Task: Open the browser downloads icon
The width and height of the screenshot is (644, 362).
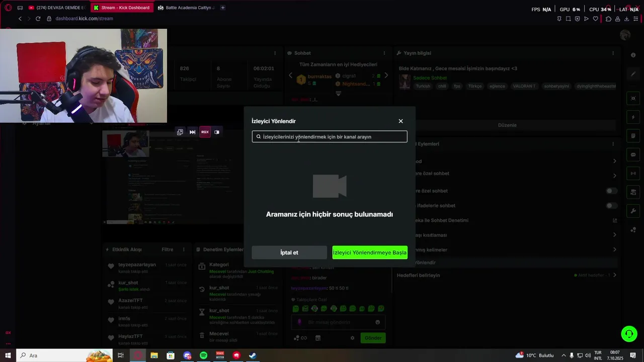Action: coord(626,19)
